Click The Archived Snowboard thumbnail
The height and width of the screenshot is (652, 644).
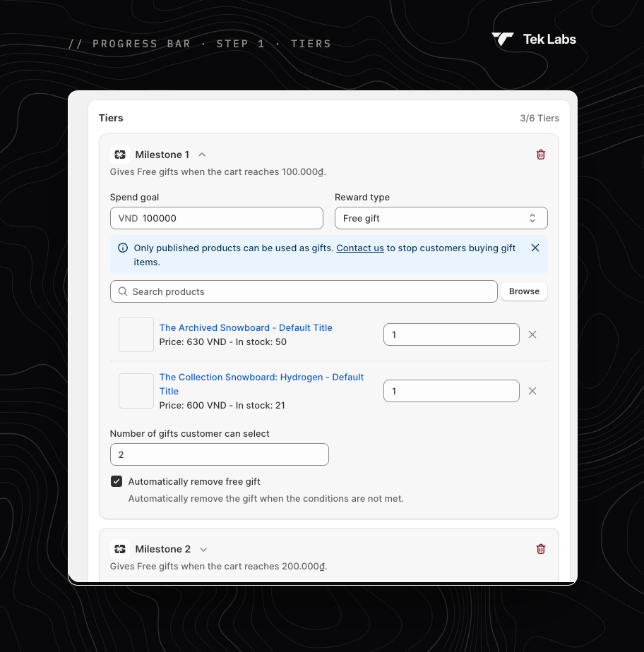pos(136,334)
